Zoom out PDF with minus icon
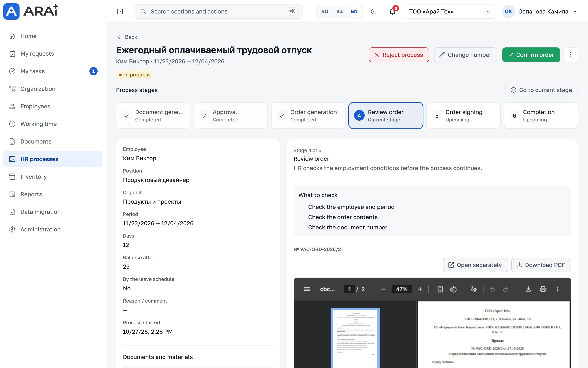Viewport: 588px width, 368px height. point(383,289)
